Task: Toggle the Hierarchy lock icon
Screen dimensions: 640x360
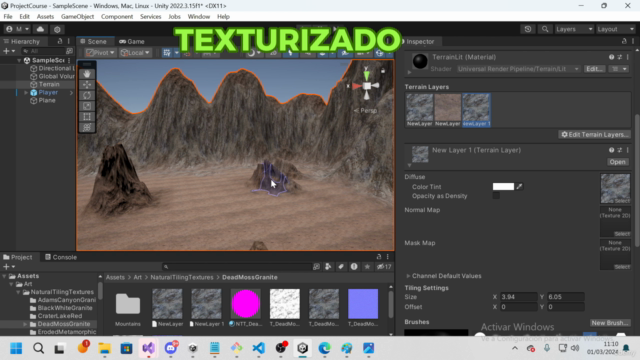Action: click(60, 41)
